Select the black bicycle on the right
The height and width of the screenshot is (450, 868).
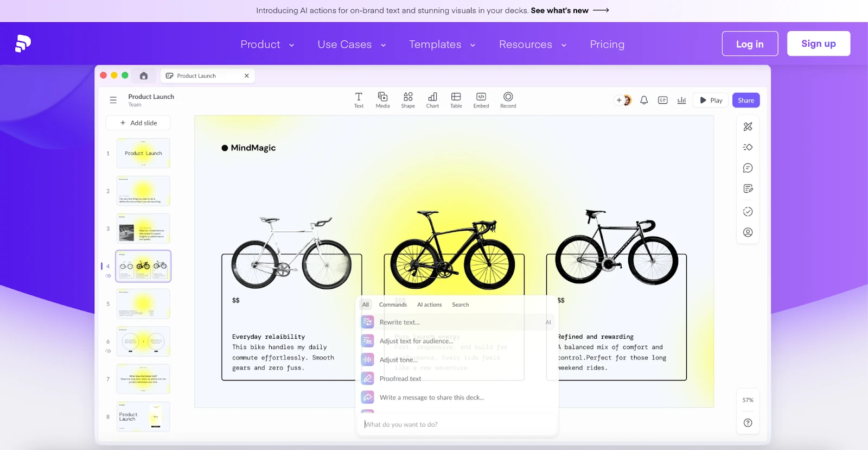(x=616, y=247)
